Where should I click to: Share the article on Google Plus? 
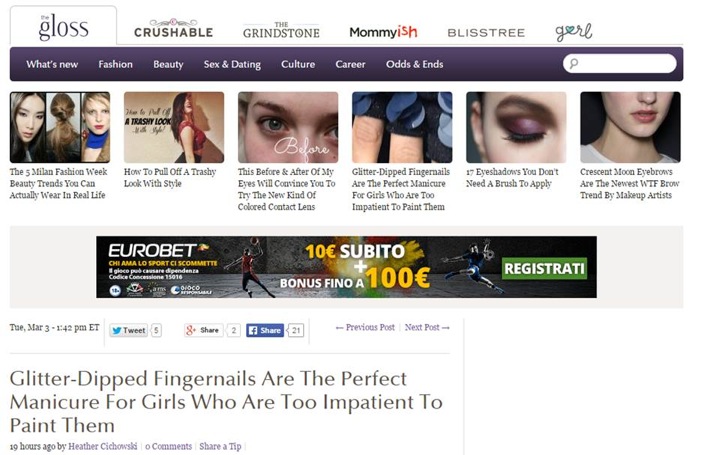(x=203, y=330)
